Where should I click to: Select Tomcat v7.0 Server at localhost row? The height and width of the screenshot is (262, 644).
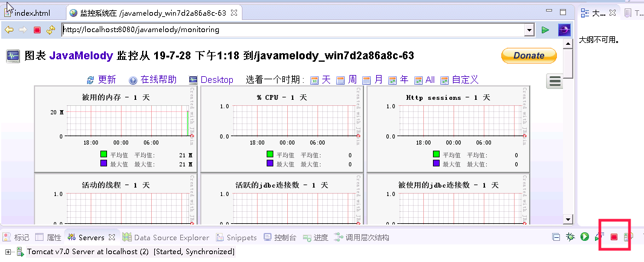[x=131, y=251]
